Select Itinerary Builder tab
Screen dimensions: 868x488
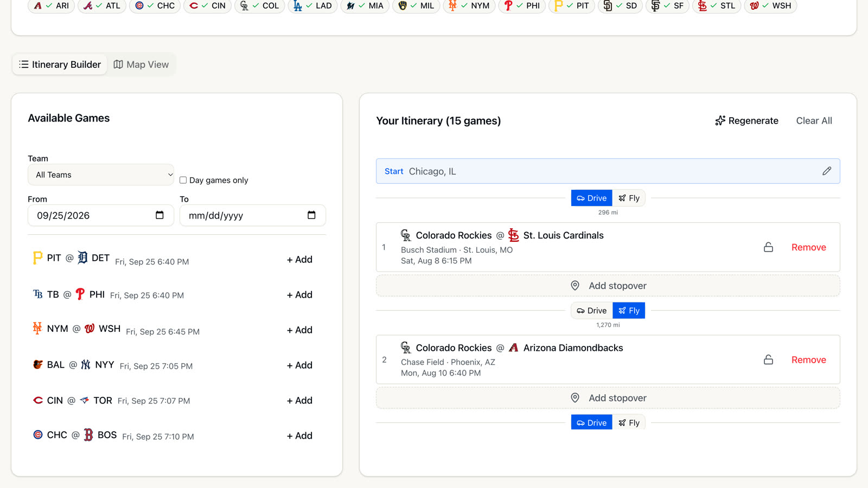pos(60,65)
